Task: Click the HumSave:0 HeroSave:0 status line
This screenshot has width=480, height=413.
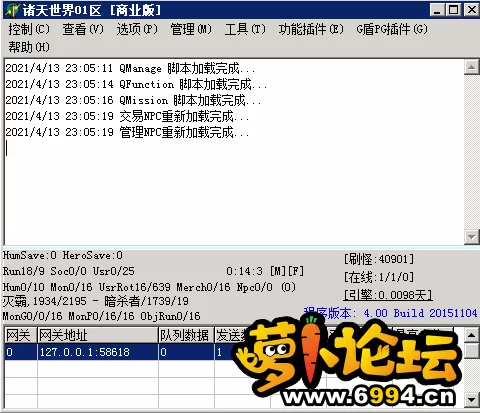Action: 63,256
